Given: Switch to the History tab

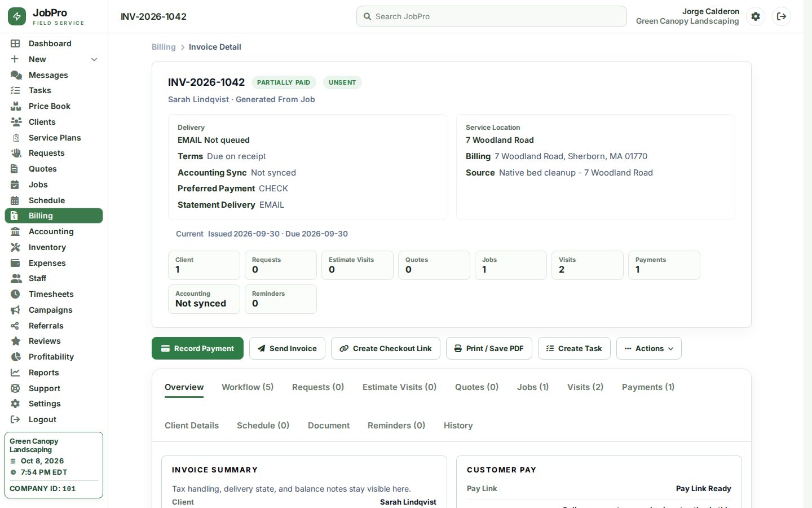Looking at the screenshot, I should tap(458, 426).
